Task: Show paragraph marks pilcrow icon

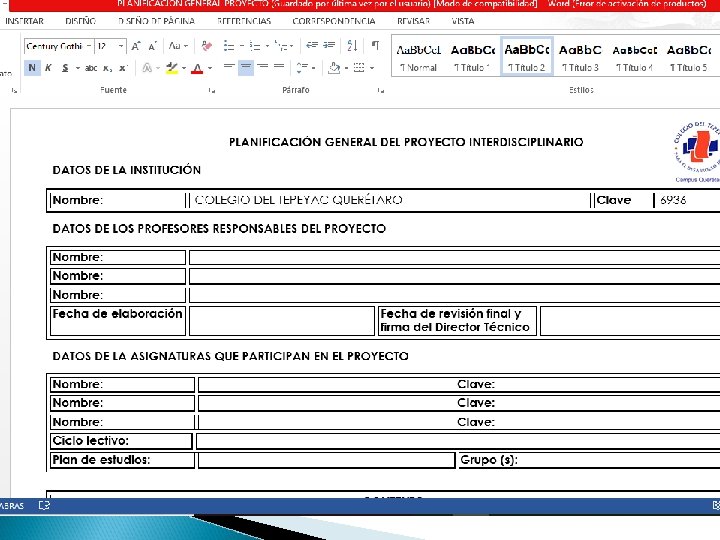Action: (x=375, y=45)
